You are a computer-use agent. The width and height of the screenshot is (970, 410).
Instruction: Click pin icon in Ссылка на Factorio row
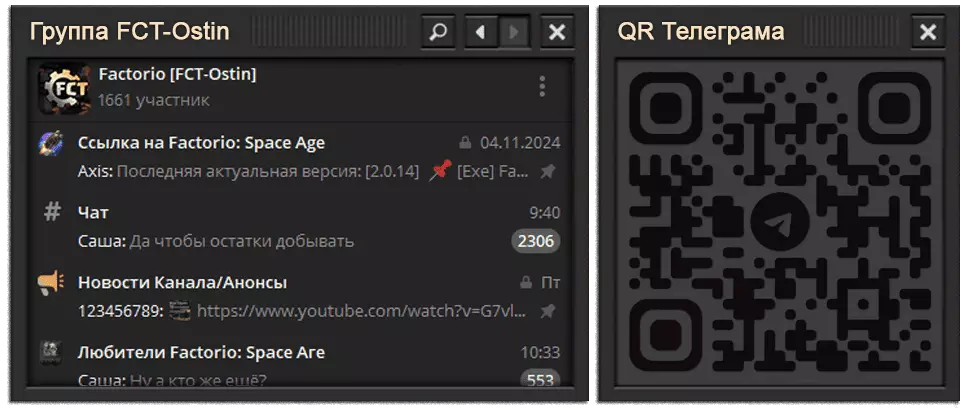547,171
